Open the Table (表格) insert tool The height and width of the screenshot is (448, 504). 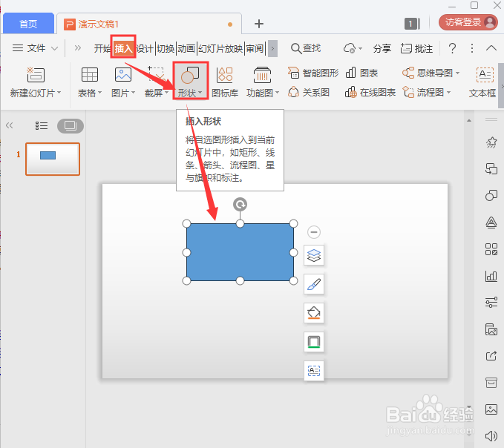[89, 82]
